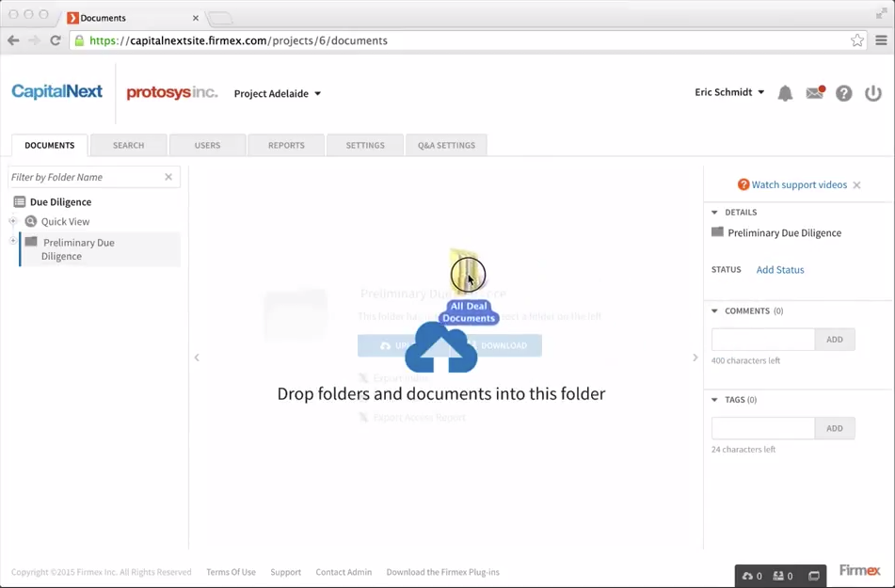This screenshot has height=588, width=895.
Task: Collapse the DETAILS section
Action: tap(714, 213)
